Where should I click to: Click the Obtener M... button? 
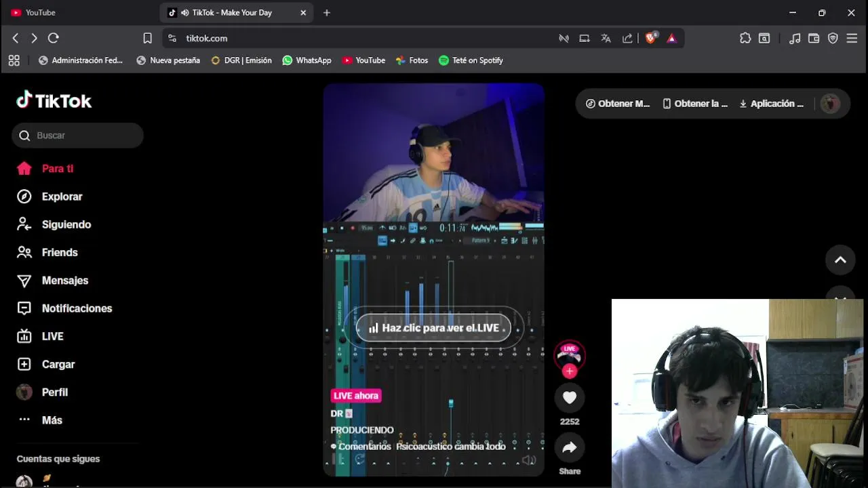[x=618, y=104]
